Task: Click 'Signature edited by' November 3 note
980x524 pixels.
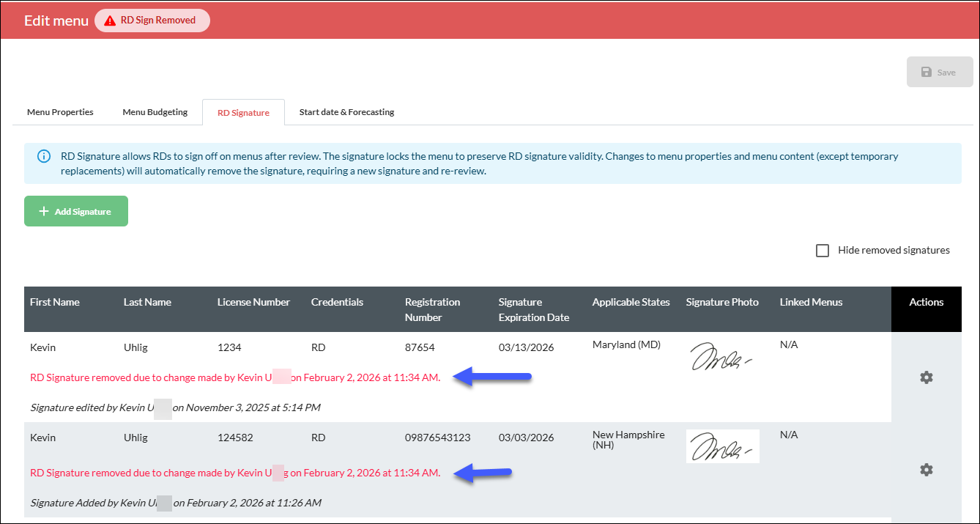Action: [175, 407]
